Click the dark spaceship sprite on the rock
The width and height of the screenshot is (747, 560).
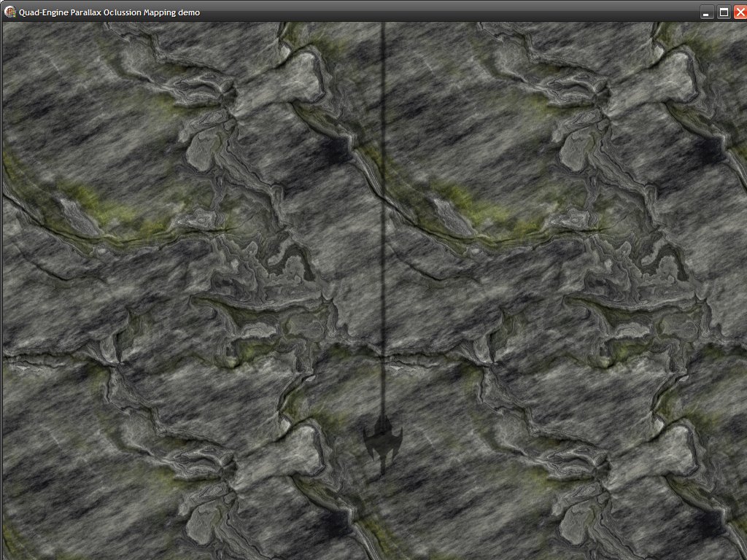coord(382,444)
